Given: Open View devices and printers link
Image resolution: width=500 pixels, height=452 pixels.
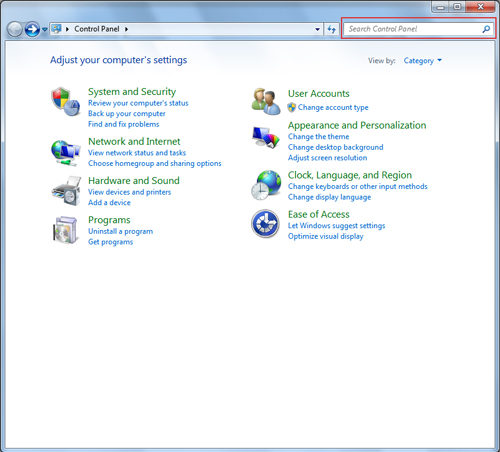Looking at the screenshot, I should 129,192.
